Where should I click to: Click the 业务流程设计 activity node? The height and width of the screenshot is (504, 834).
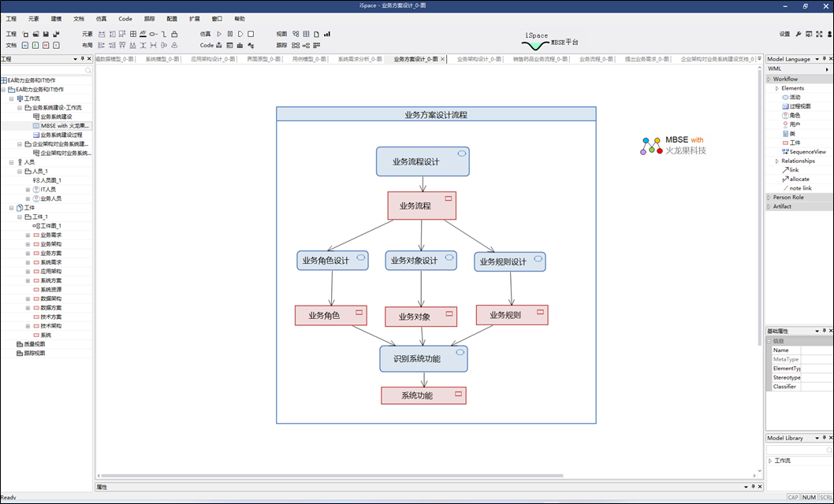tap(415, 161)
